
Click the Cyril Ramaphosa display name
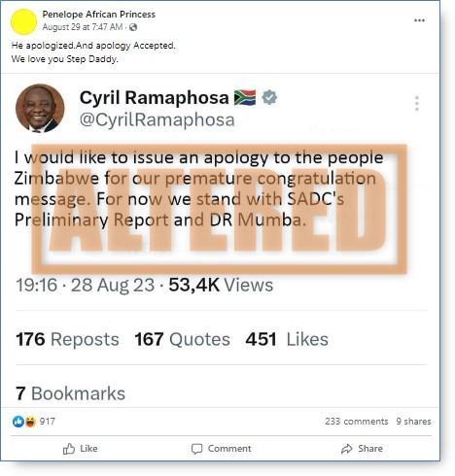(155, 97)
